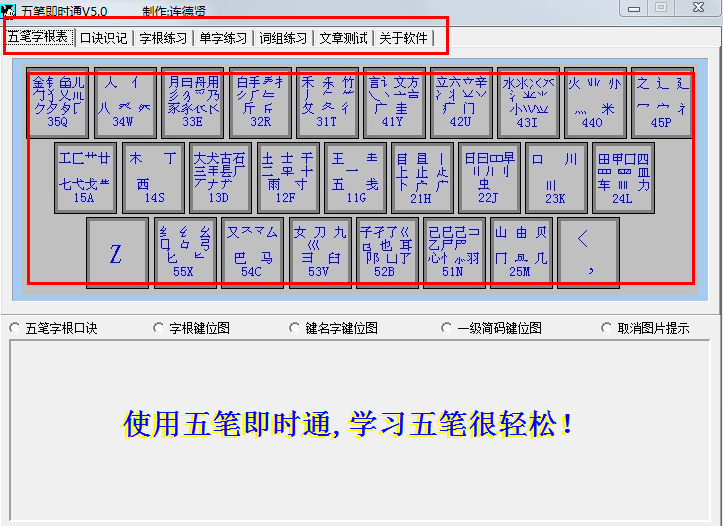
Task: Choose 字根键位图 radio button
Action: [x=160, y=328]
